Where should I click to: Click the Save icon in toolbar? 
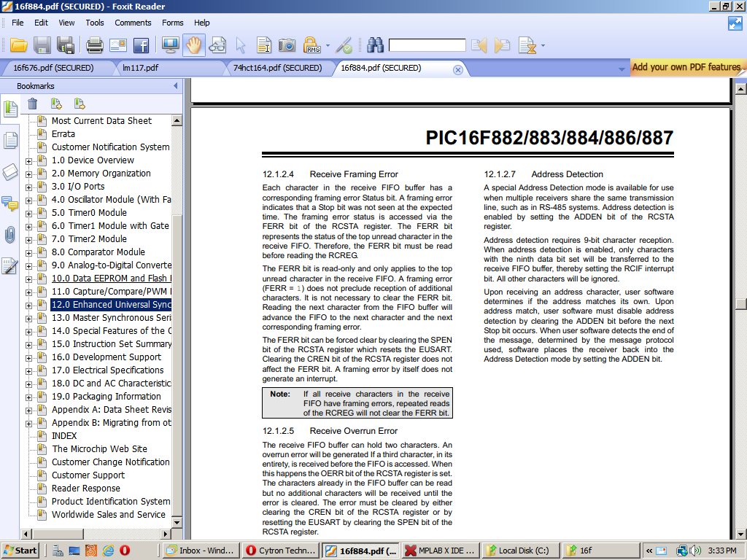[42, 45]
